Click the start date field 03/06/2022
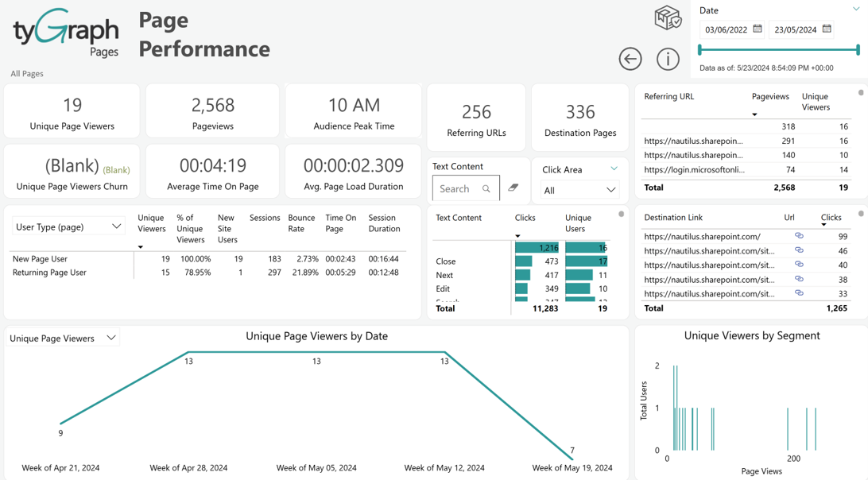 [731, 29]
